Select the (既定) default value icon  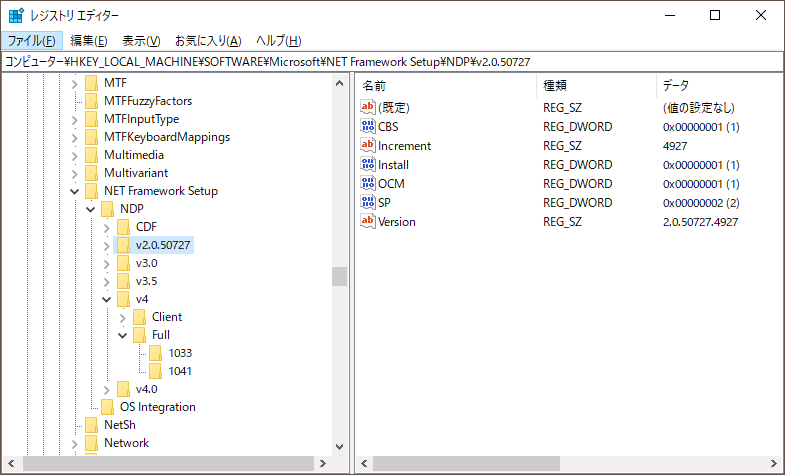point(367,107)
